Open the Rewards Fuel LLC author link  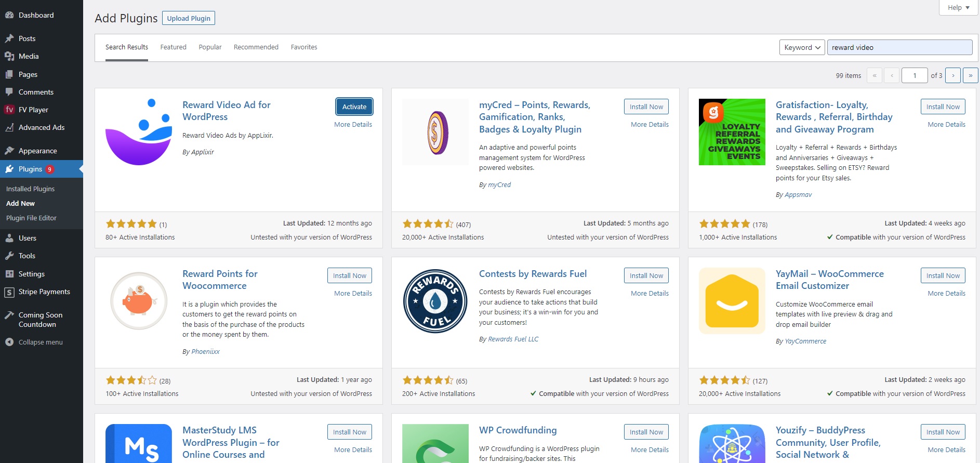(x=513, y=339)
